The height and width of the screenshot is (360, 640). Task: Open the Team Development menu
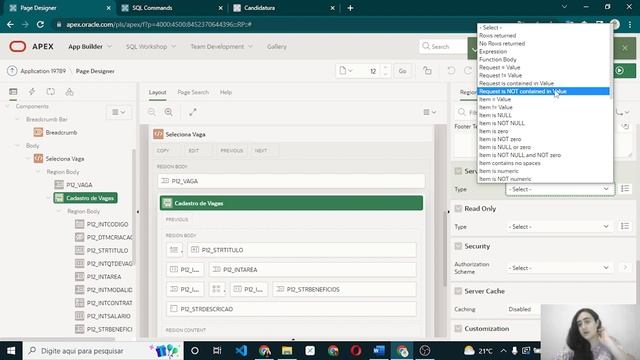(x=221, y=47)
